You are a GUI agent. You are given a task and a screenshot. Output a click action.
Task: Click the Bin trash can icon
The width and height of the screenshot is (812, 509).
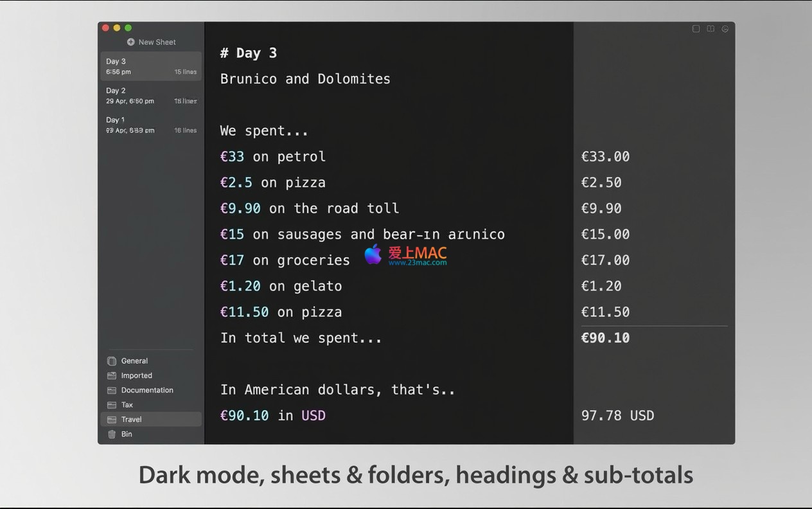coord(112,434)
